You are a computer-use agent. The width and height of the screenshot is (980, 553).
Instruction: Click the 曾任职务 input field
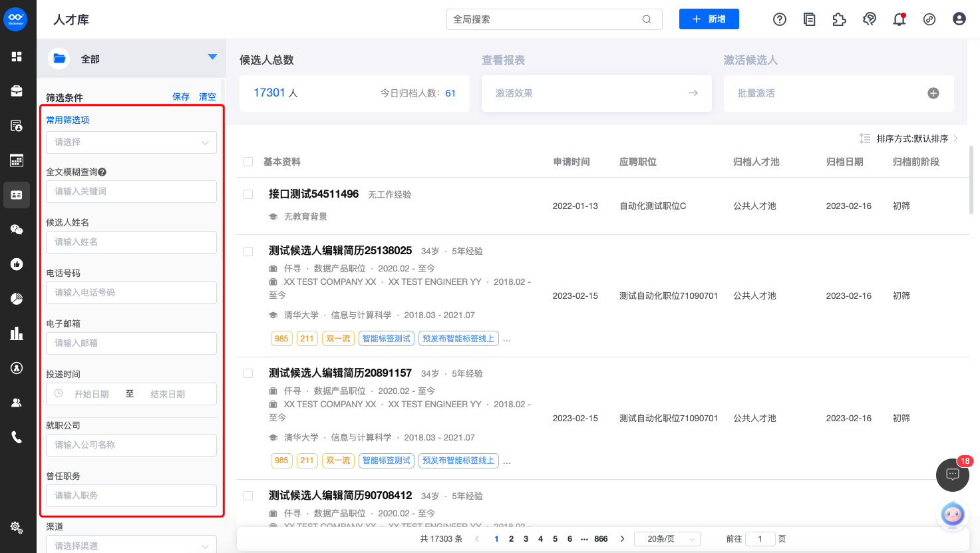pyautogui.click(x=131, y=496)
